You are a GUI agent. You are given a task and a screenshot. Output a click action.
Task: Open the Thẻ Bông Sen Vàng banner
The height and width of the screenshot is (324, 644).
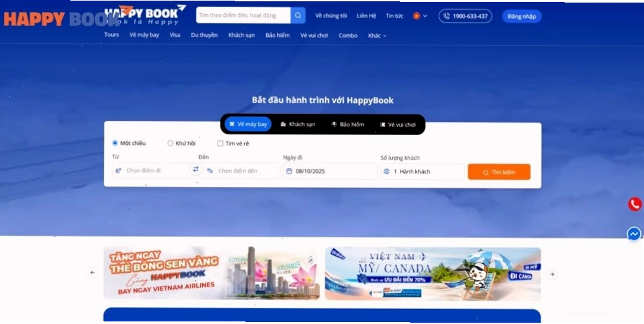(x=211, y=273)
